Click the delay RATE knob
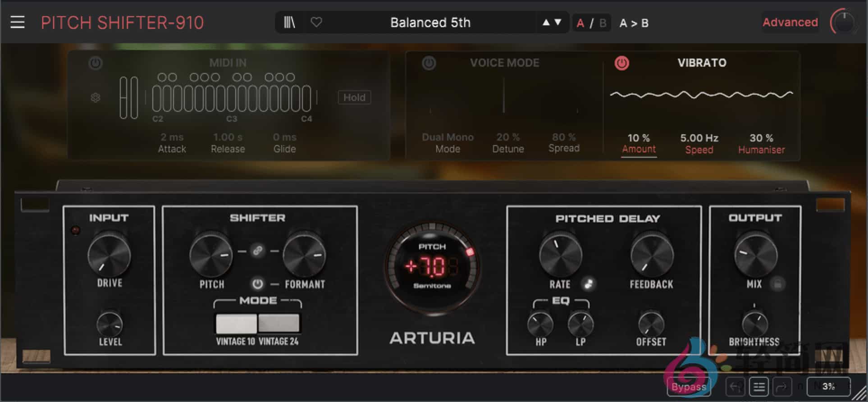Viewport: 868px width, 402px height. click(x=560, y=255)
